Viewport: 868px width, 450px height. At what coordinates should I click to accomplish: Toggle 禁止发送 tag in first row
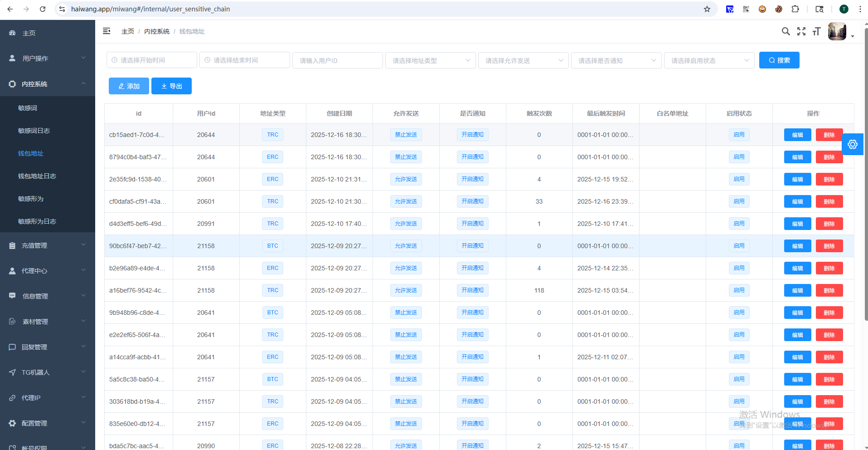(406, 135)
